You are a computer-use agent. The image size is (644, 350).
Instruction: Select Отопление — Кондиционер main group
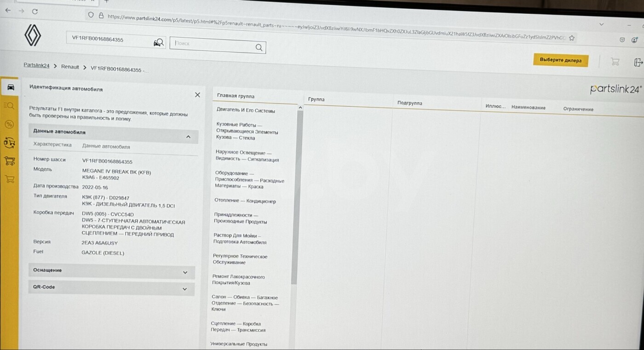(x=245, y=201)
